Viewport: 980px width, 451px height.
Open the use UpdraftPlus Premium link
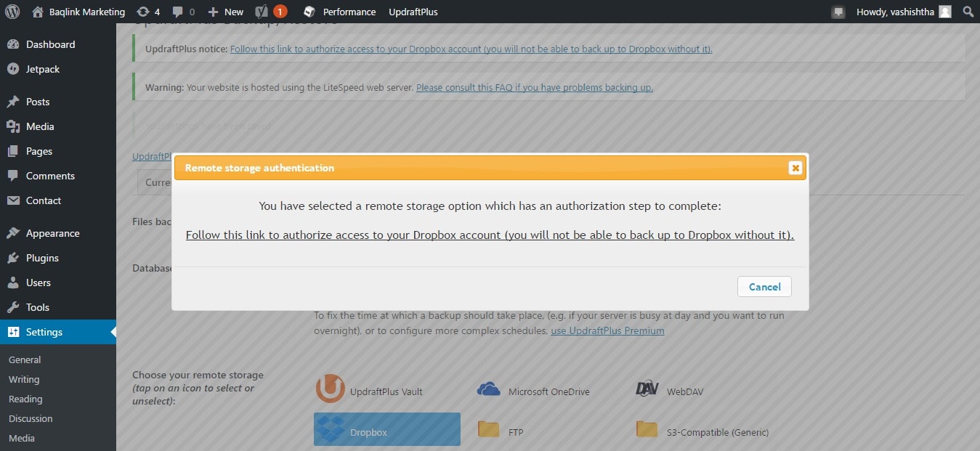click(607, 330)
